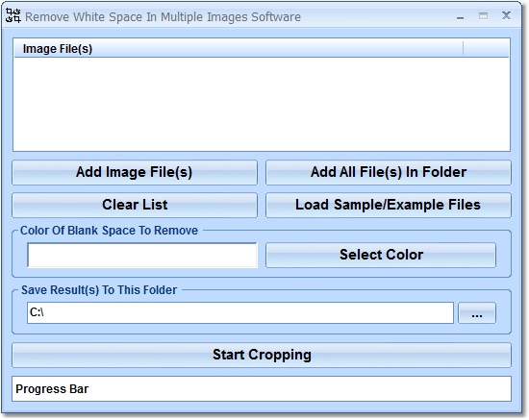Image resolution: width=529 pixels, height=420 pixels.
Task: Click Add Image File(s) button
Action: click(x=135, y=172)
